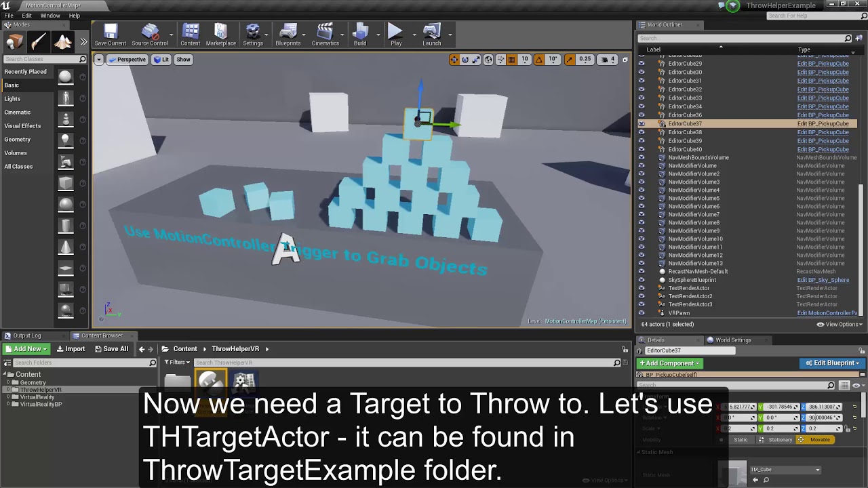
Task: Expand the Geometry folder in Content tree
Action: coord(9,383)
